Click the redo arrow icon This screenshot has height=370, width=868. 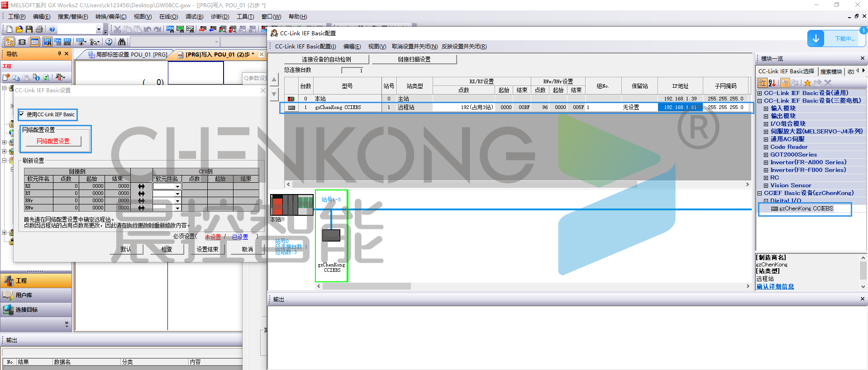(157, 29)
